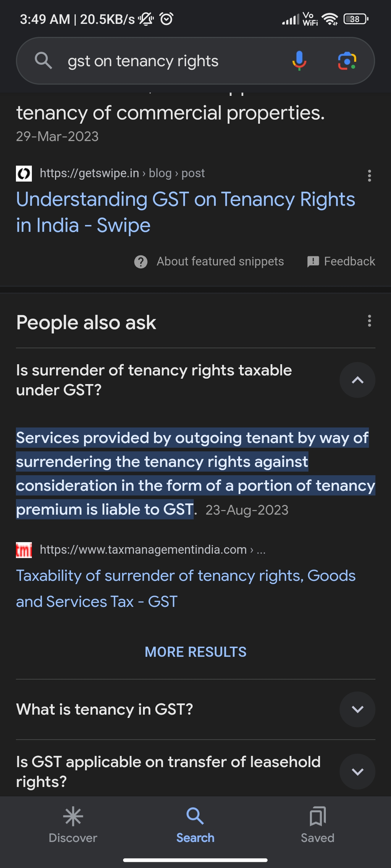
Task: Open Google Lens camera search
Action: 347,61
